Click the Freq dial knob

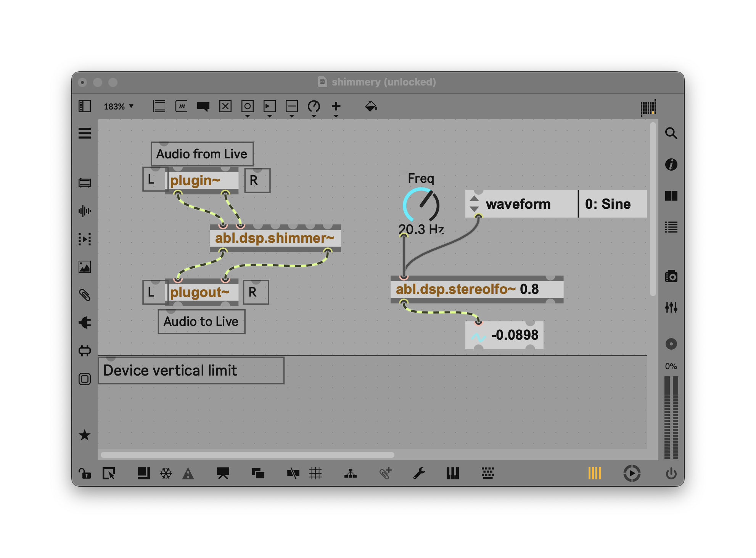(x=421, y=205)
